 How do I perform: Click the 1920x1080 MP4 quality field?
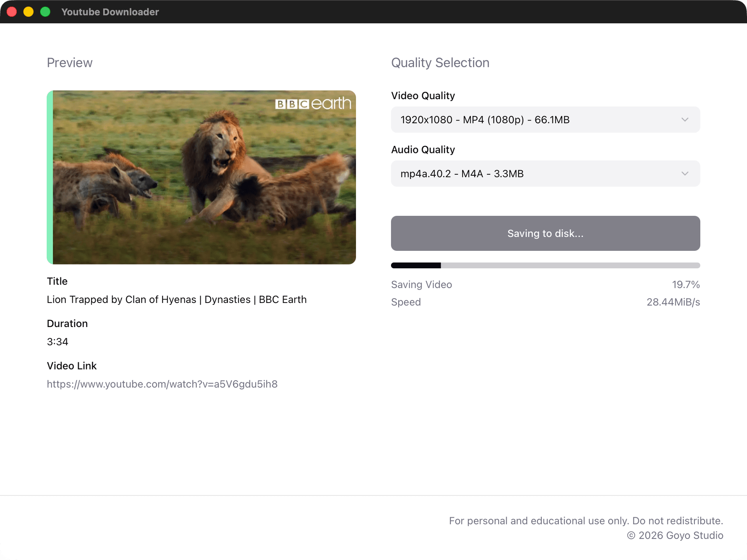(x=484, y=119)
